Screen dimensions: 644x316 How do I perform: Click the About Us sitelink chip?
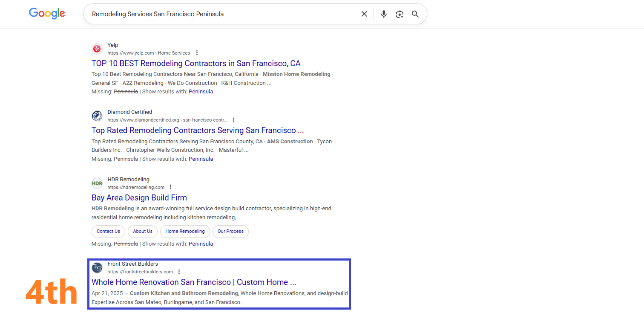pos(143,232)
